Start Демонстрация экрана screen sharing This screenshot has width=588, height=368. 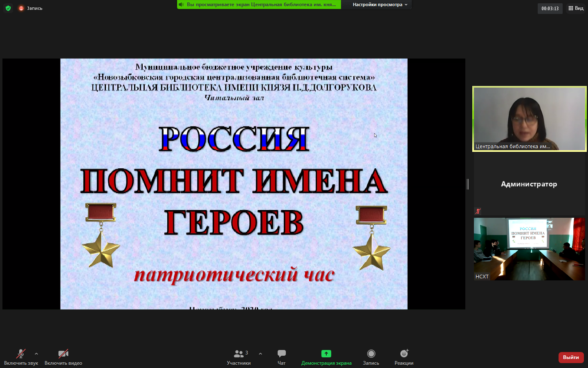[326, 357]
